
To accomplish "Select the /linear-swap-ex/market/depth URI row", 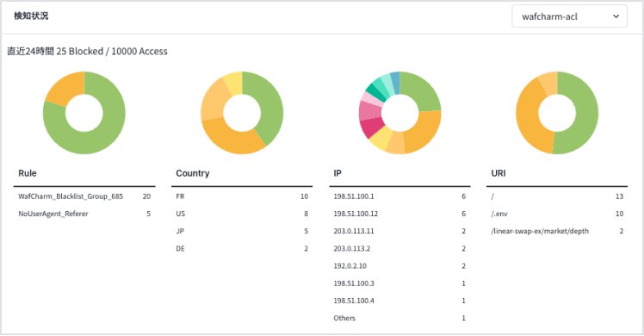I will click(x=557, y=231).
